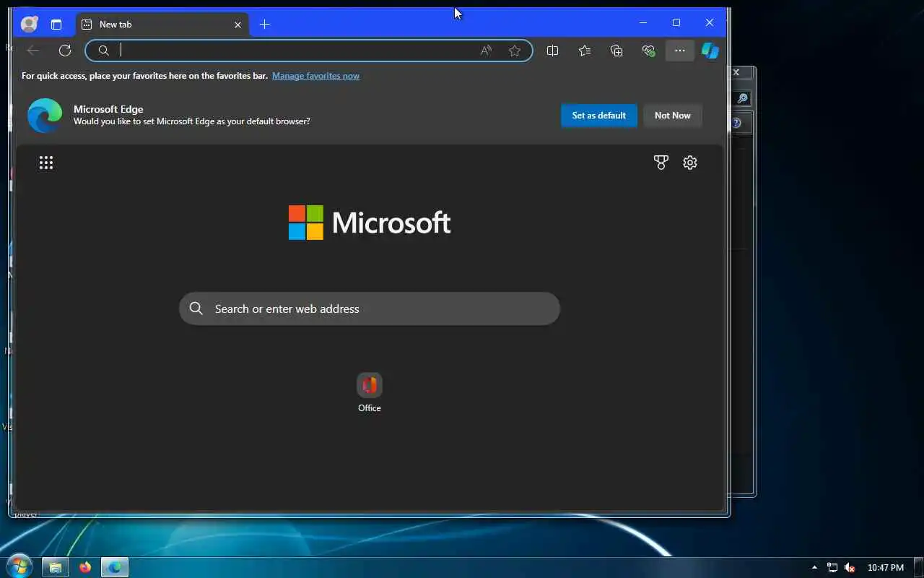Viewport: 924px width, 578px height.
Task: Open the tab actions menu icon
Action: point(56,25)
